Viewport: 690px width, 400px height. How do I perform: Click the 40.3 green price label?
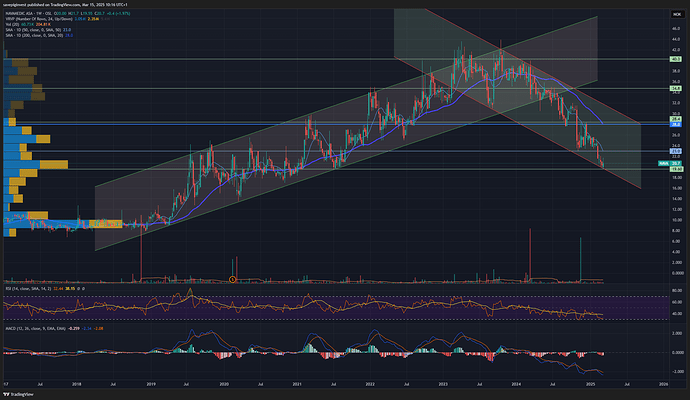(x=675, y=59)
